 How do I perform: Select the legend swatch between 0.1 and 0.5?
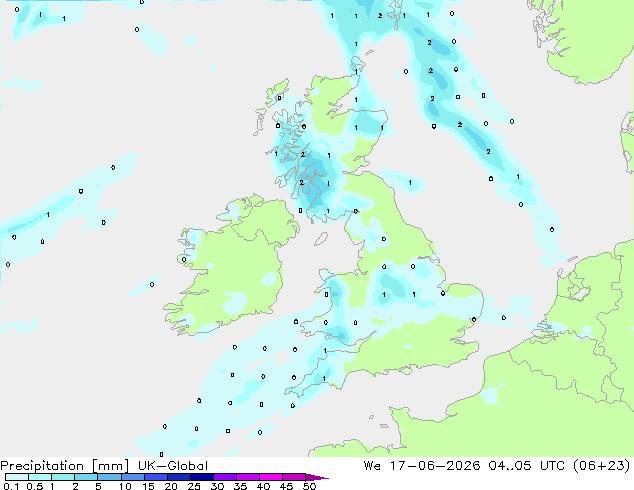click(17, 477)
